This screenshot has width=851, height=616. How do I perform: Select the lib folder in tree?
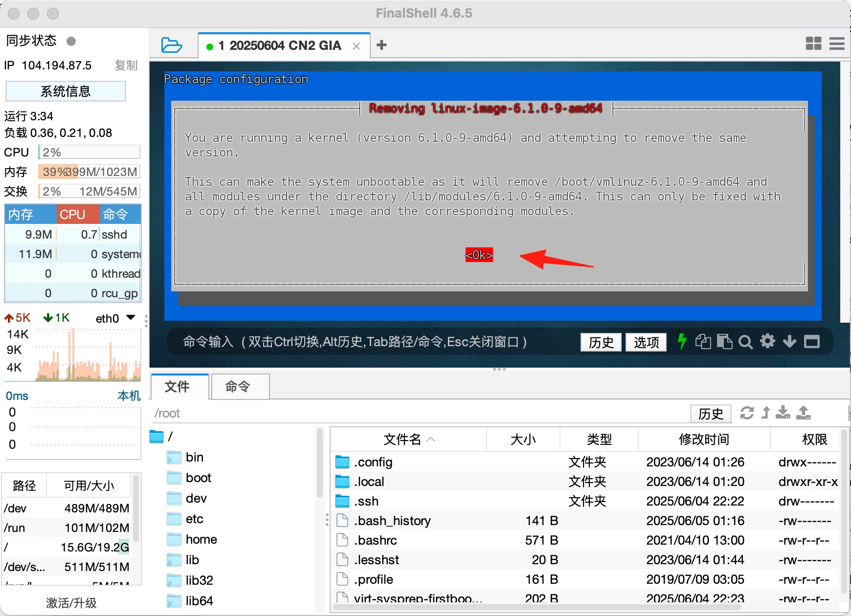[x=183, y=560]
